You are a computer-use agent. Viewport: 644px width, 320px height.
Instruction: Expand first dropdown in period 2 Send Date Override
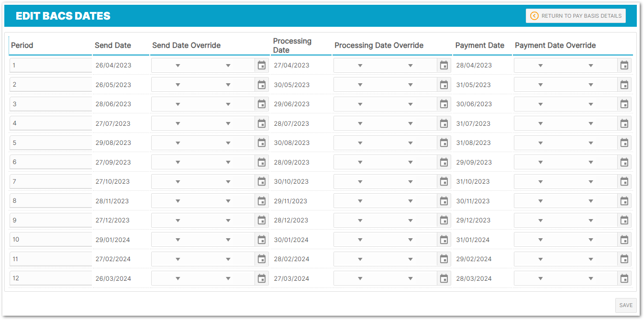pos(178,85)
